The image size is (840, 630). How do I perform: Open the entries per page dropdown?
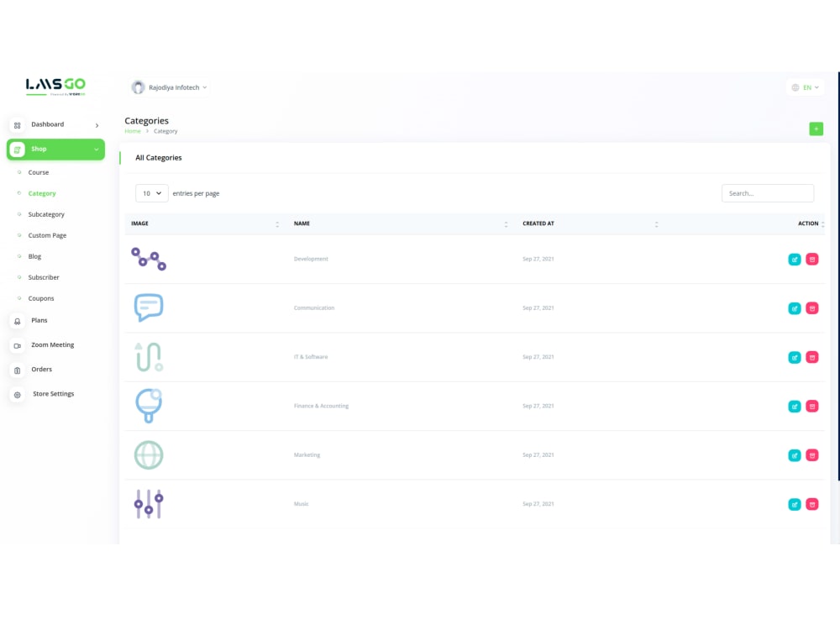pyautogui.click(x=151, y=193)
